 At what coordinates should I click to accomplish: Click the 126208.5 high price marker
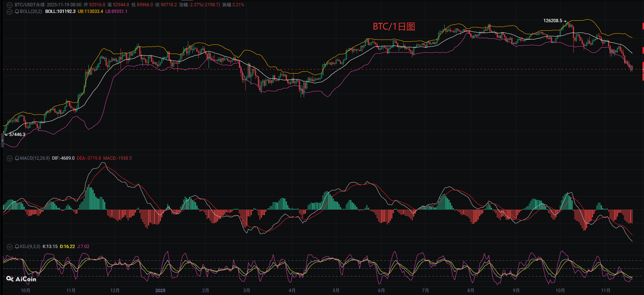click(553, 21)
